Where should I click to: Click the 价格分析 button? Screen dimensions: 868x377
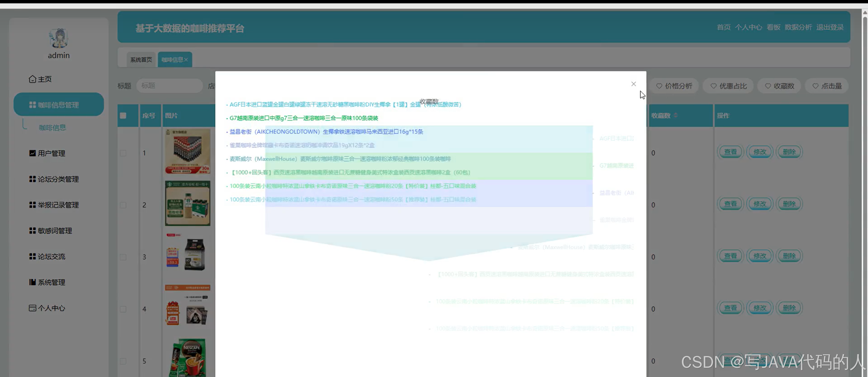click(x=674, y=86)
